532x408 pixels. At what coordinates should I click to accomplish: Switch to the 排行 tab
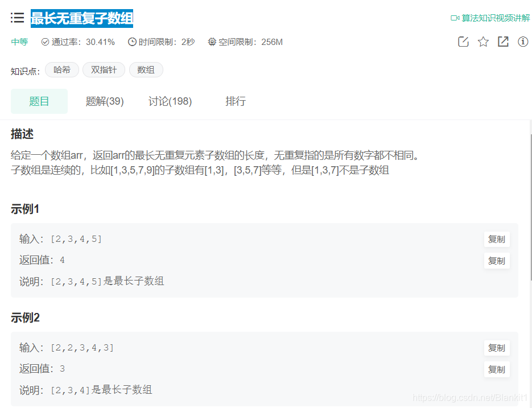[236, 101]
